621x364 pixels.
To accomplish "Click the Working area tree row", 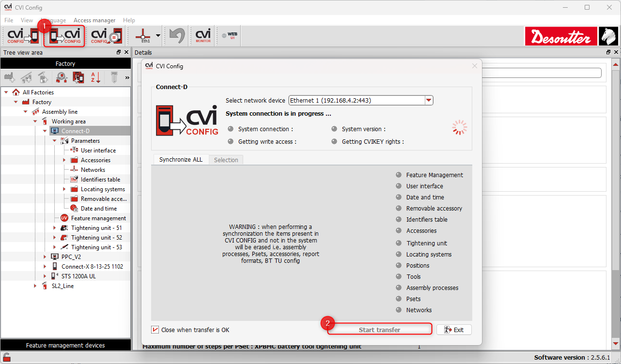I will tap(69, 121).
